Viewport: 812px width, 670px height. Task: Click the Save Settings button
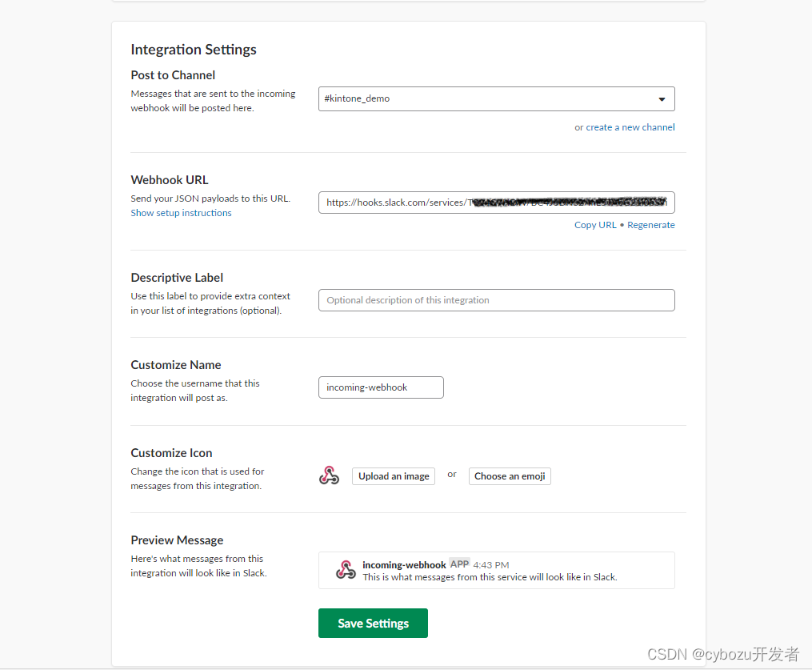click(373, 624)
